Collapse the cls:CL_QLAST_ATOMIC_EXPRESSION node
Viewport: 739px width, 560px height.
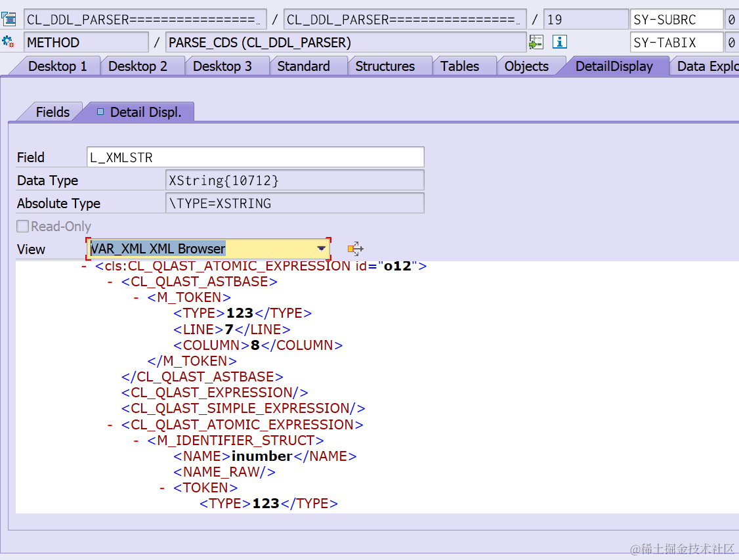[x=84, y=267]
